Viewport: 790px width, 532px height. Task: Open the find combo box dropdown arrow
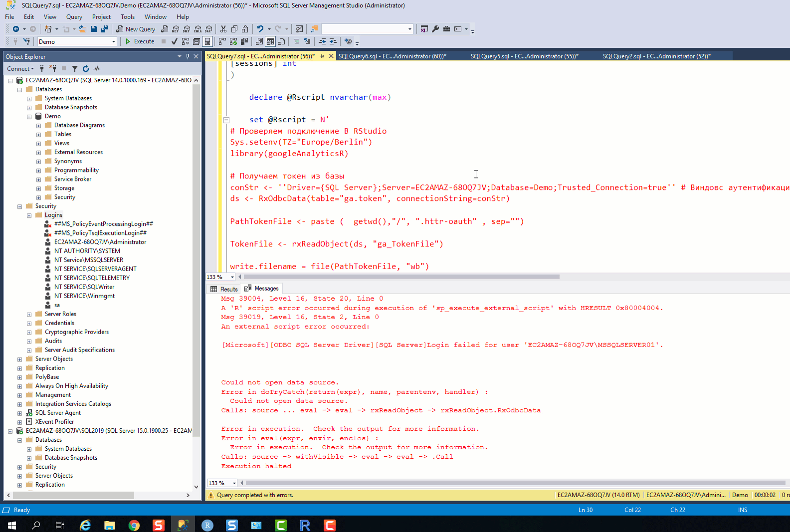pos(410,29)
